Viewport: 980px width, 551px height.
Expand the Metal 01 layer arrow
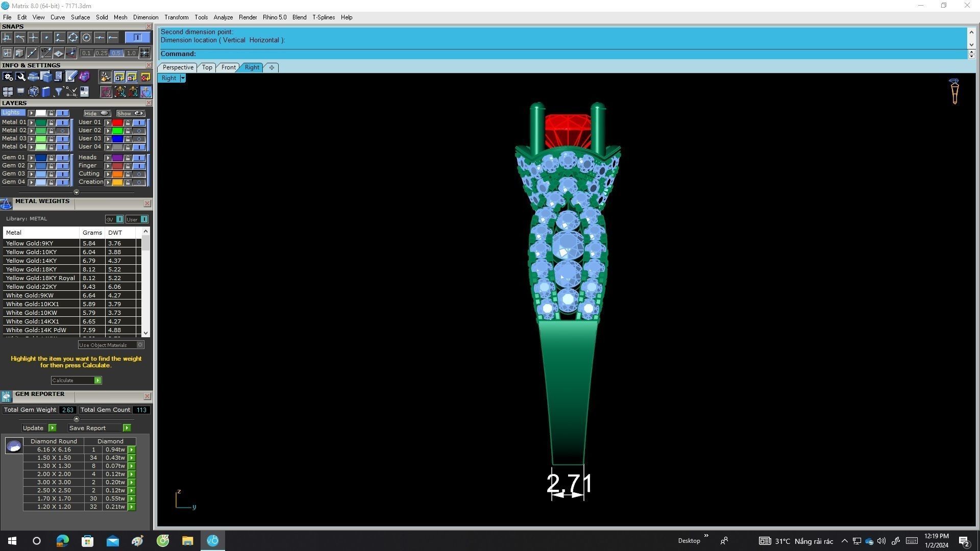[32, 122]
